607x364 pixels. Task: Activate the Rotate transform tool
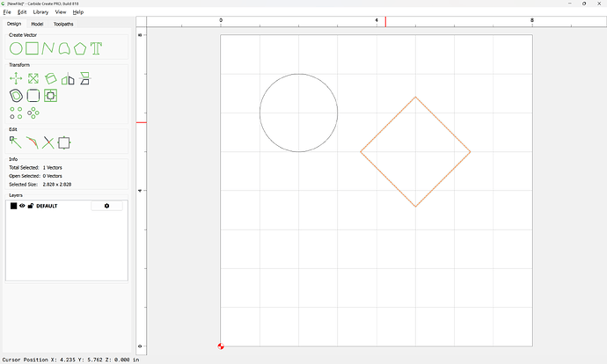[x=51, y=78]
